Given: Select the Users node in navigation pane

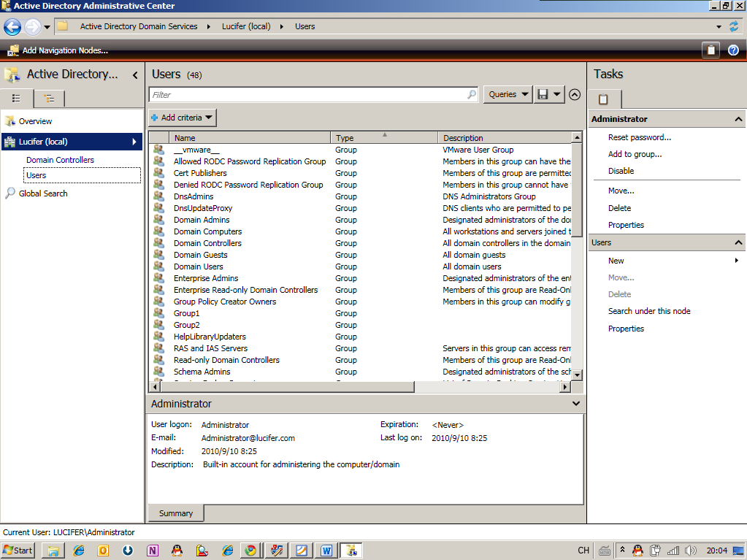Looking at the screenshot, I should tap(82, 175).
